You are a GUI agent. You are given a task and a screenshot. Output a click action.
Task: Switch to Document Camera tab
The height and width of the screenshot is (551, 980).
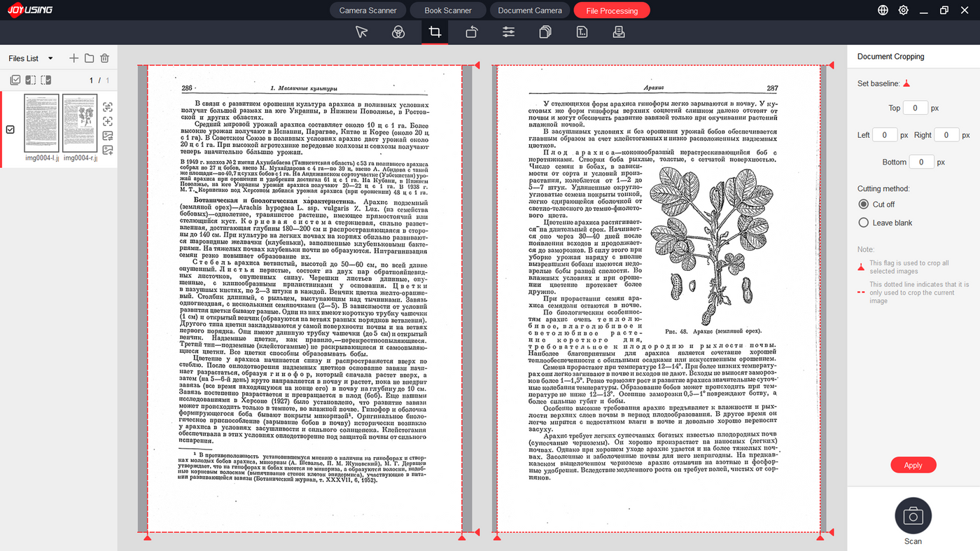pos(530,11)
